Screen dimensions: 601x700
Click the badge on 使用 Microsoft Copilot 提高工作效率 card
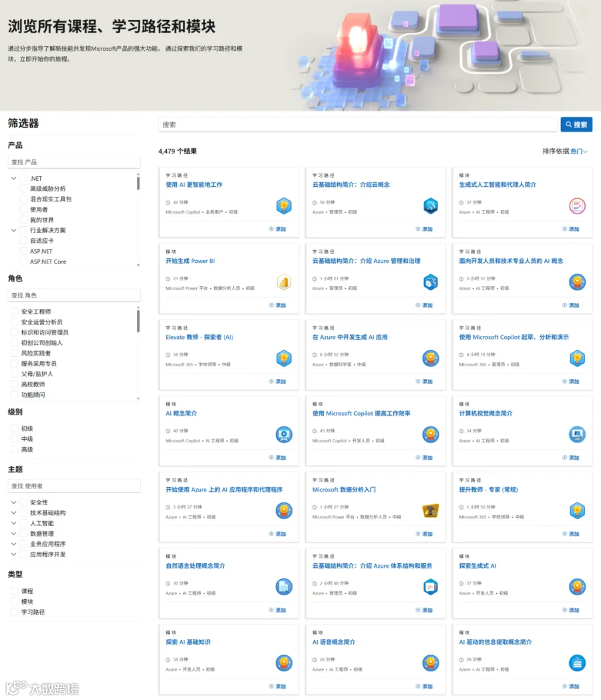pyautogui.click(x=430, y=434)
